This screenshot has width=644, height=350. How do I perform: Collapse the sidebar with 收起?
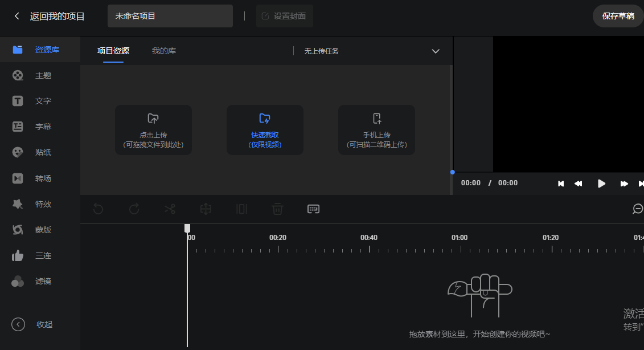pos(34,324)
